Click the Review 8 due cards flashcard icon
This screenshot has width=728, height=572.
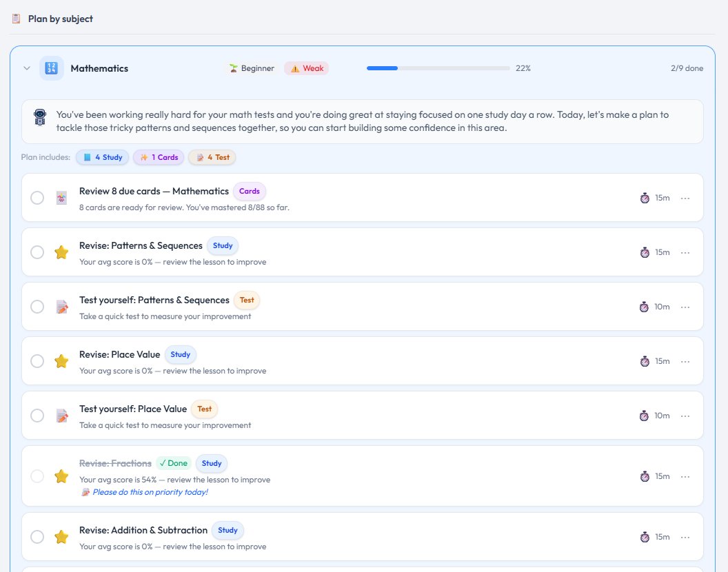click(61, 198)
